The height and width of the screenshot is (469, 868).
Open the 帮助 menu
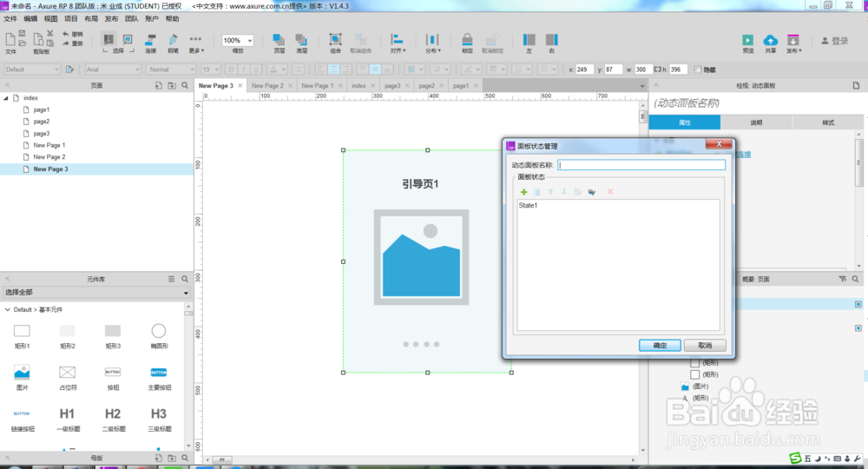tap(172, 19)
